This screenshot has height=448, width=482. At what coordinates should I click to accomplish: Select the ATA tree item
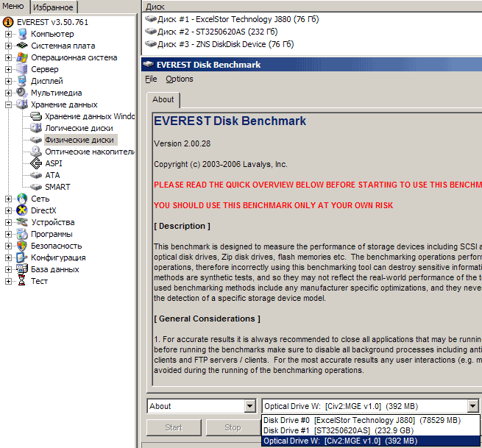point(52,175)
